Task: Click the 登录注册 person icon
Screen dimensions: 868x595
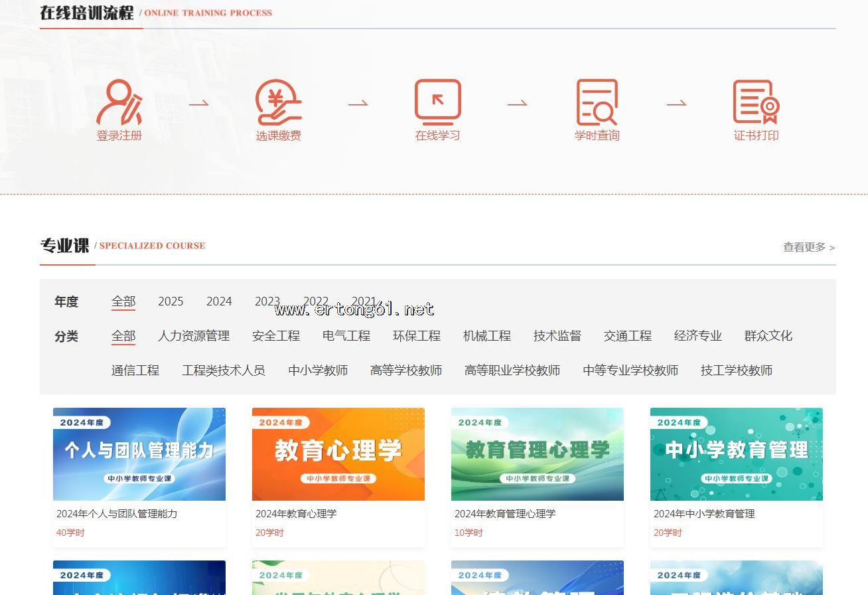Action: (119, 102)
